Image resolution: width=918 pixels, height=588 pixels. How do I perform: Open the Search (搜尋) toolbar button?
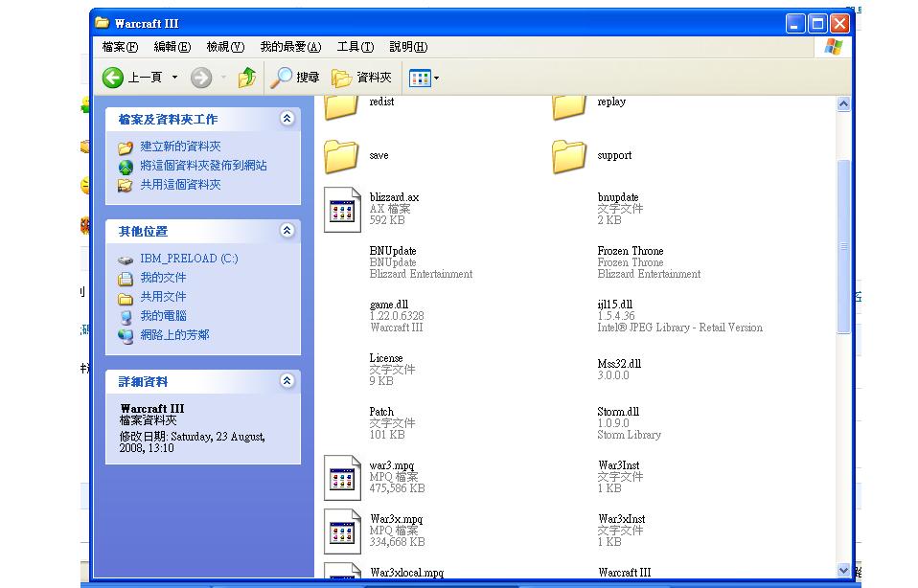295,78
